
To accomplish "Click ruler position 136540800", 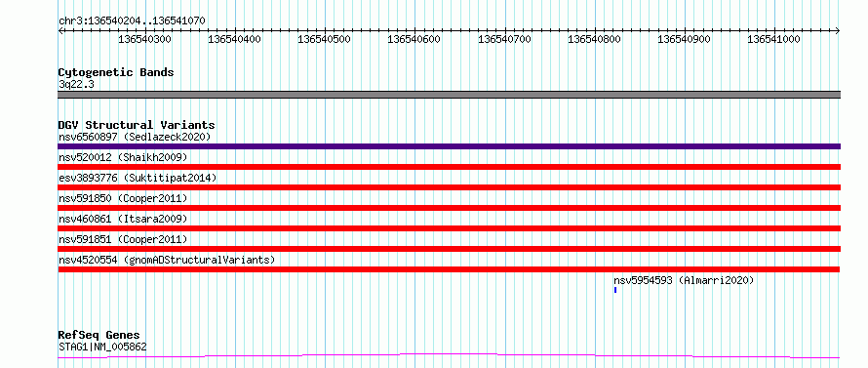I will coord(595,39).
